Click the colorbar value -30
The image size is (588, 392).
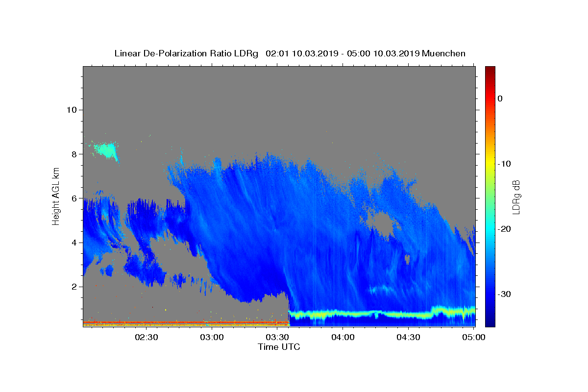505,294
